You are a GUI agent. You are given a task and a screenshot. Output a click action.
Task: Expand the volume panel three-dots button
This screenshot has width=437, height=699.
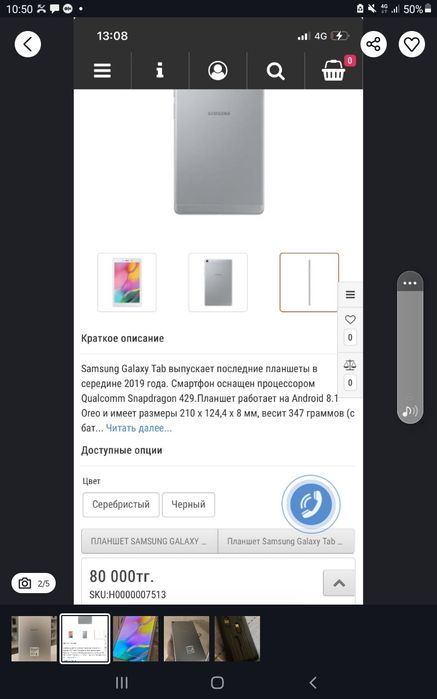coord(410,283)
